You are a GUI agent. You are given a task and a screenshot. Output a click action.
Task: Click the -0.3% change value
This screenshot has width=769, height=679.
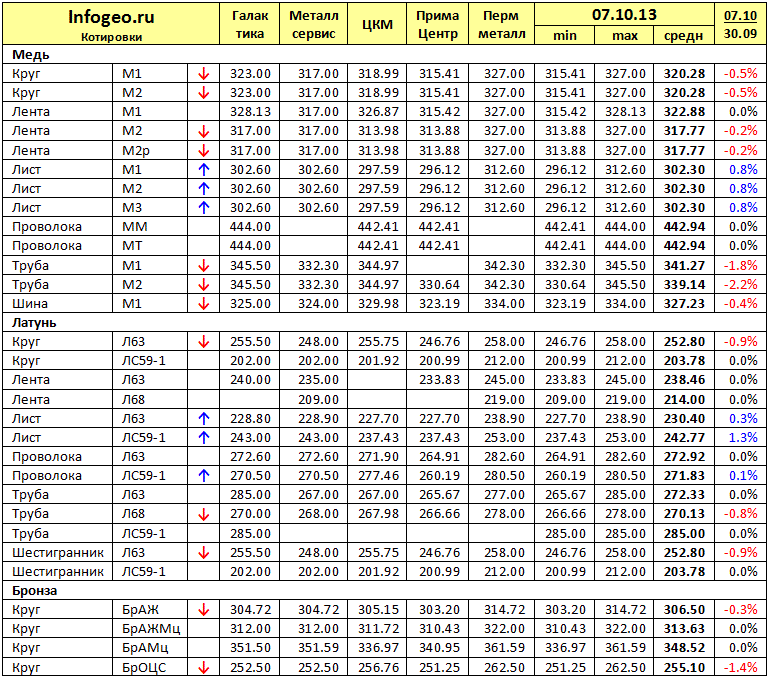tap(741, 610)
